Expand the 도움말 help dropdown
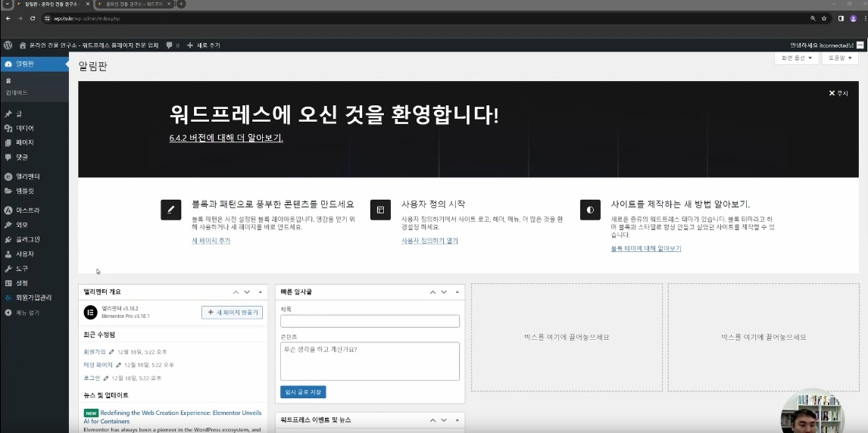Viewport: 868px width, 433px height. click(839, 58)
